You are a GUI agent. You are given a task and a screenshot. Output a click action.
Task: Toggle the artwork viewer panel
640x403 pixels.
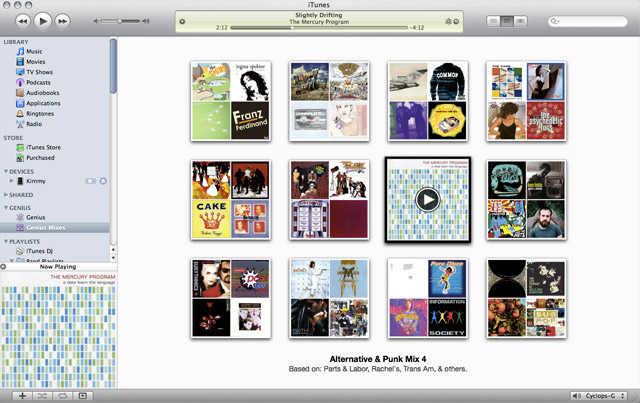point(82,396)
